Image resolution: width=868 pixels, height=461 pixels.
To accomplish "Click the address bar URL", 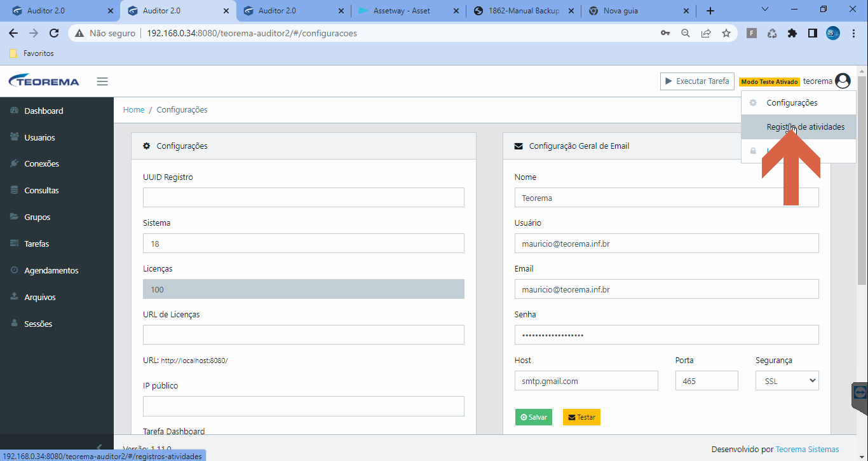I will click(252, 33).
